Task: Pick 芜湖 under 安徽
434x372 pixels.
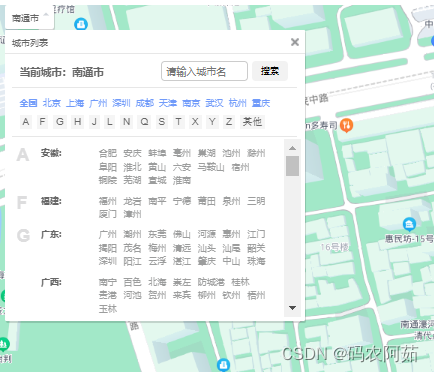Action: [x=132, y=180]
